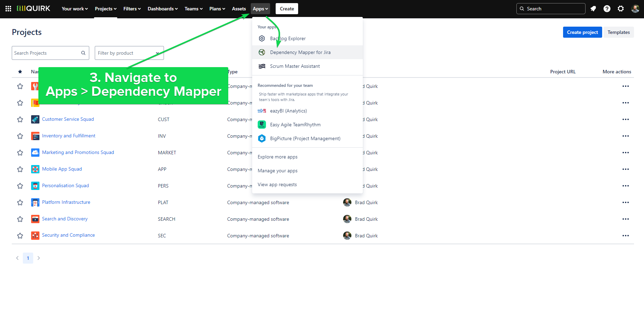Select Scrum Master Assistant from menu
Image resolution: width=644 pixels, height=310 pixels.
coord(307,66)
